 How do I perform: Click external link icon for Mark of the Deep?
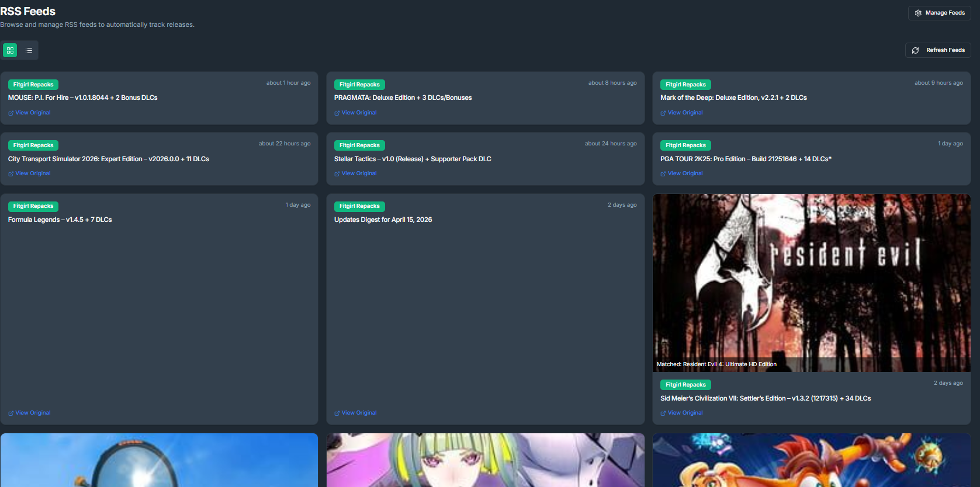pos(663,113)
